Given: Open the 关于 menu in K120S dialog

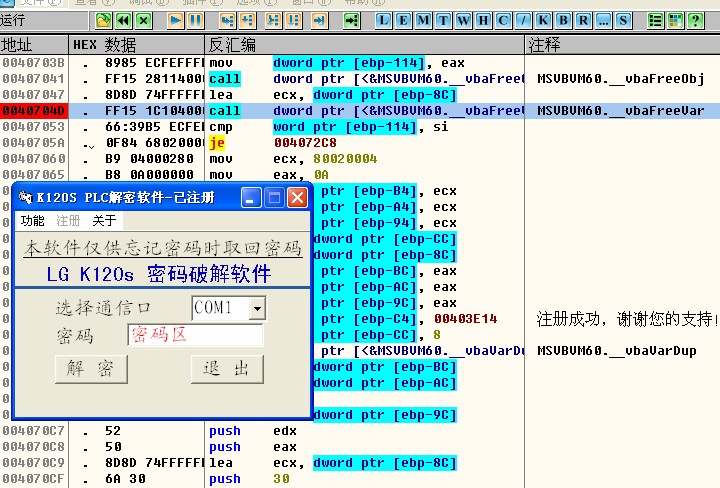Looking at the screenshot, I should coord(104,221).
